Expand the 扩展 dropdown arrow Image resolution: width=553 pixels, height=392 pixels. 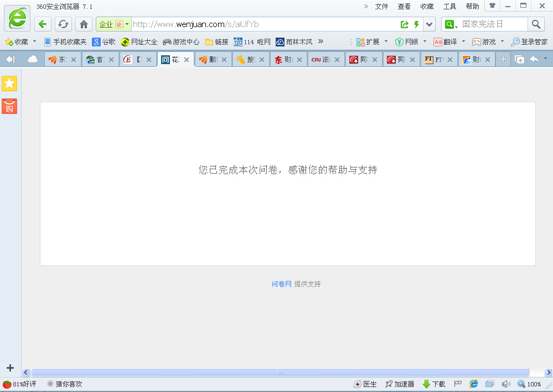coord(386,41)
